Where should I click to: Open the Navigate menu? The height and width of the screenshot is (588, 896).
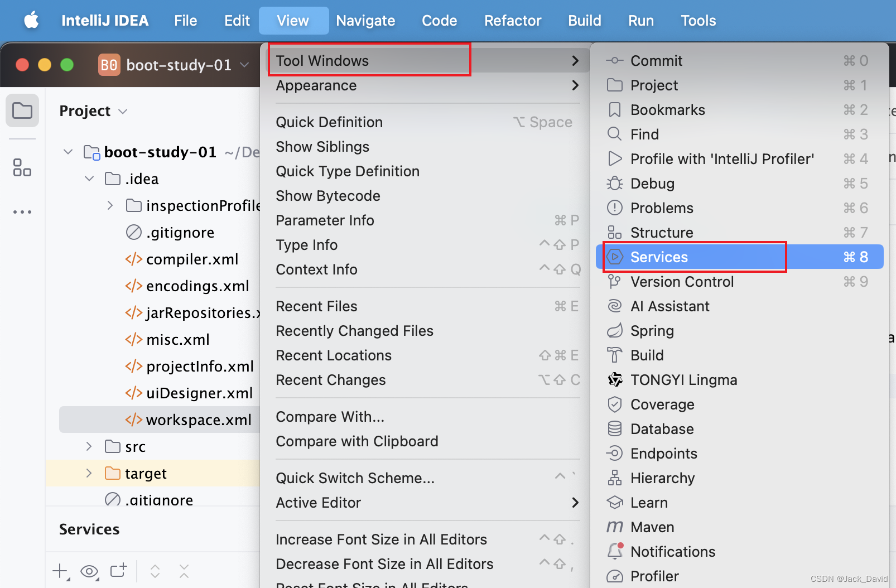click(365, 21)
